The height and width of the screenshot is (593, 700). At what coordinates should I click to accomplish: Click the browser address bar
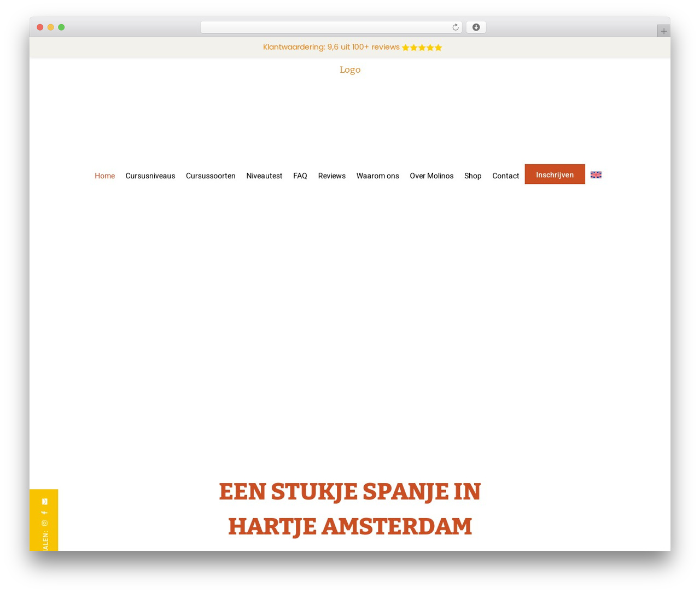pyautogui.click(x=331, y=27)
